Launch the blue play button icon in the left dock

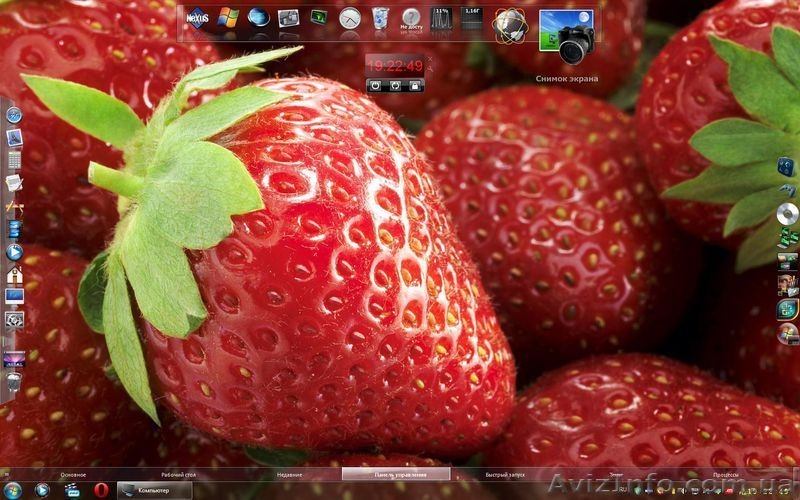[x=14, y=252]
